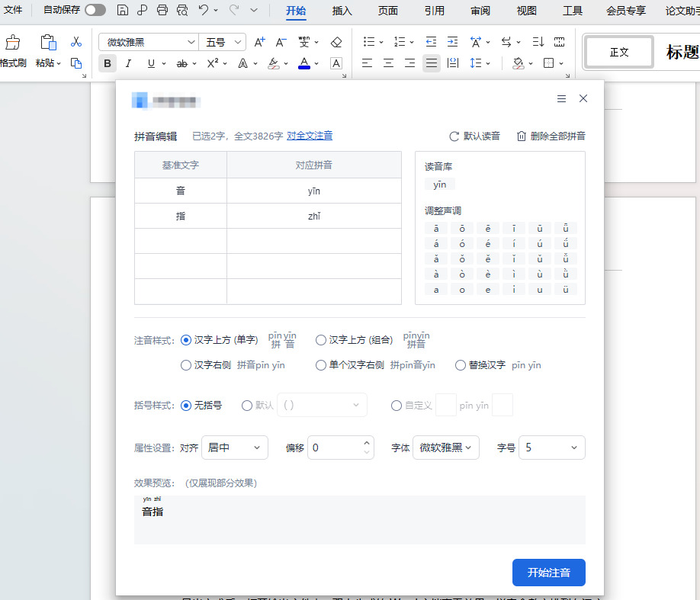This screenshot has height=600, width=700.
Task: Click the Save icon in the top toolbar
Action: (122, 10)
